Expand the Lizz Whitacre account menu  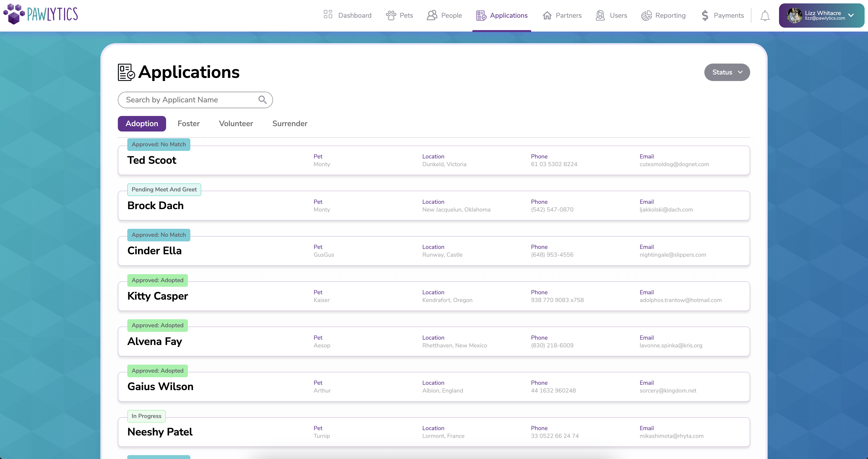(x=852, y=15)
